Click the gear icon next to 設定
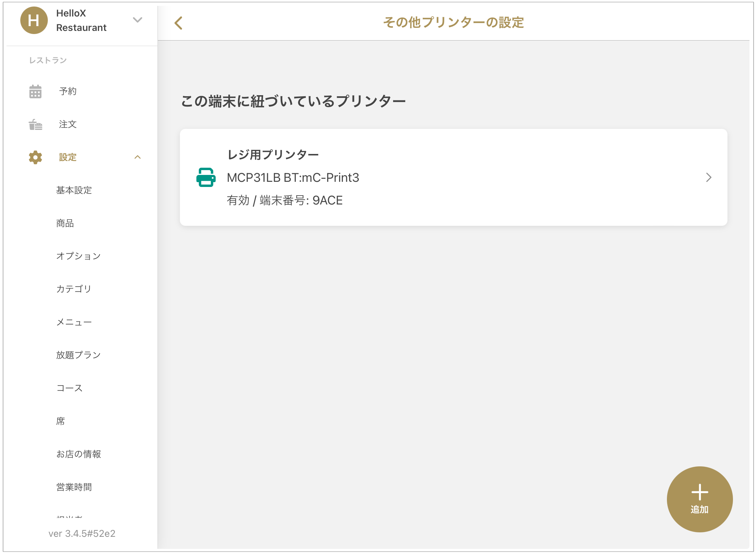Image resolution: width=756 pixels, height=554 pixels. [x=35, y=157]
